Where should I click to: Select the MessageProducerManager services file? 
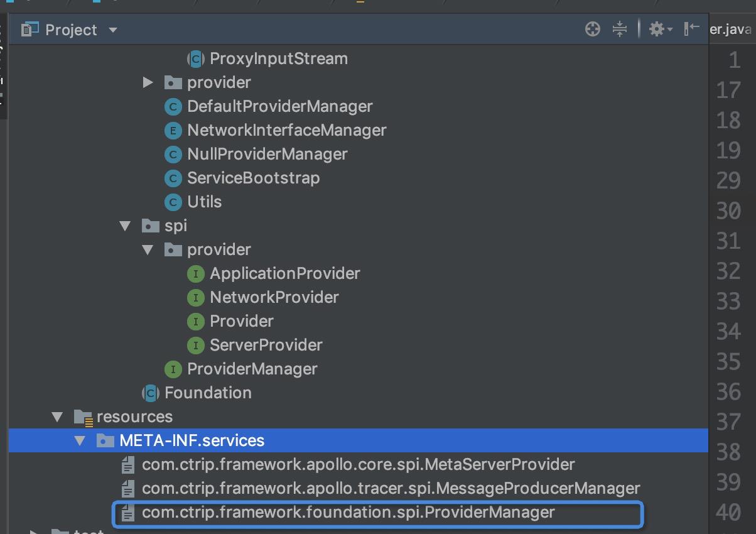[391, 489]
